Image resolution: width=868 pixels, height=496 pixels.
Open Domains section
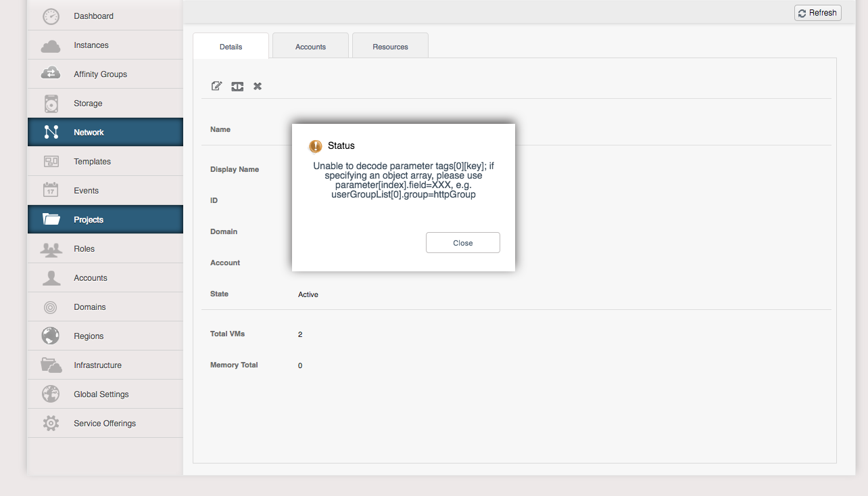[105, 307]
